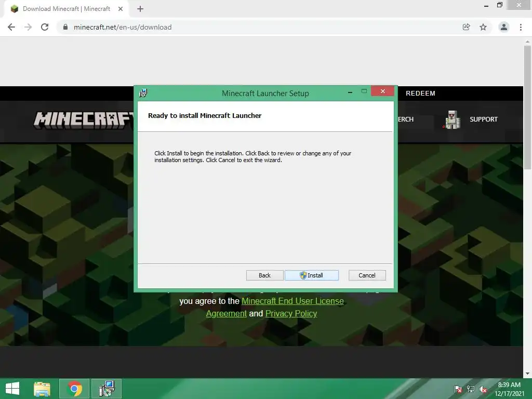The image size is (532, 399).
Task: Open Chrome's three-dot menu
Action: 521,27
